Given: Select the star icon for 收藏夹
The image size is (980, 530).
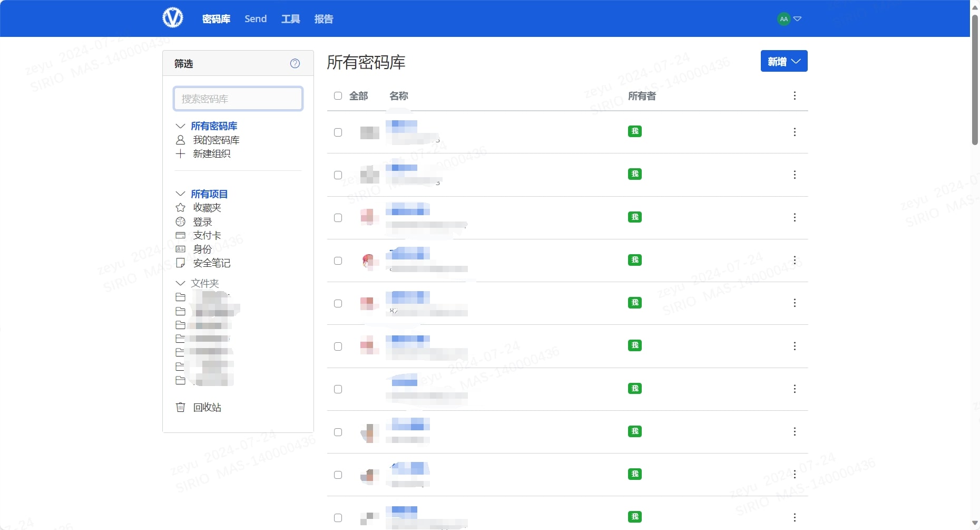Looking at the screenshot, I should pyautogui.click(x=180, y=208).
